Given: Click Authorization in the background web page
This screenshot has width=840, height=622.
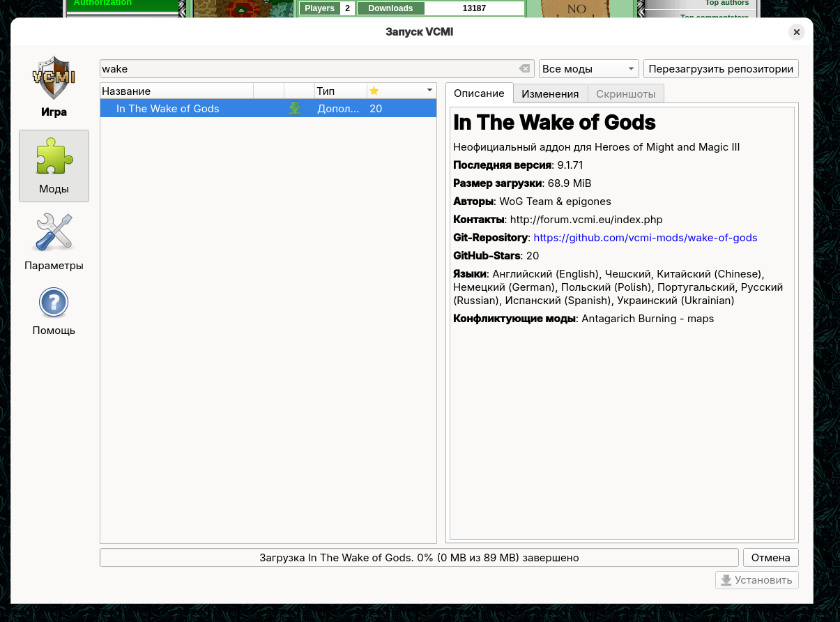Looking at the screenshot, I should click(102, 3).
